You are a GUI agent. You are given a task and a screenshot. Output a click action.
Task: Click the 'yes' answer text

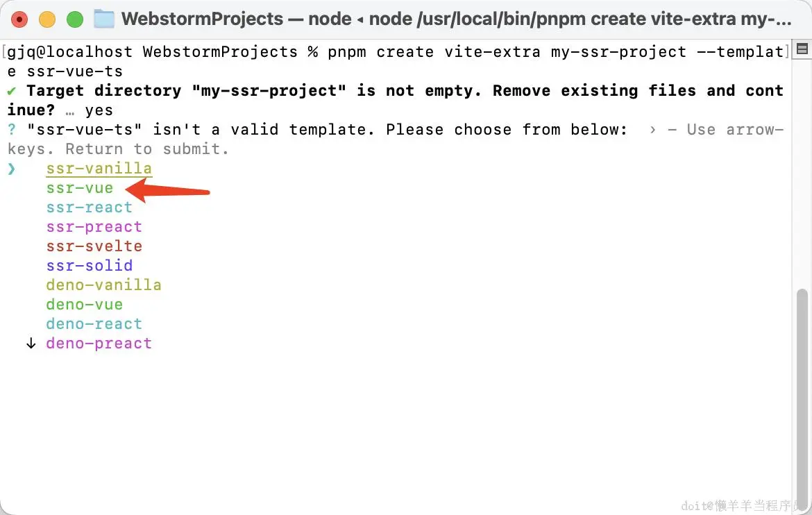point(99,110)
